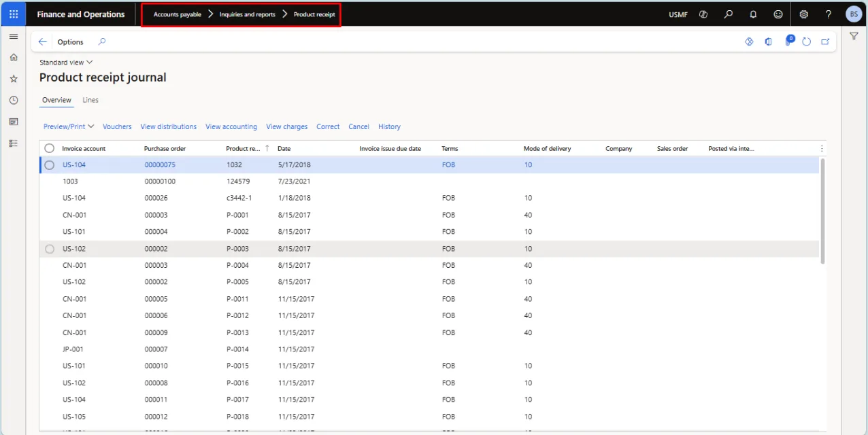Switch to Overview tab
The height and width of the screenshot is (435, 868).
56,100
